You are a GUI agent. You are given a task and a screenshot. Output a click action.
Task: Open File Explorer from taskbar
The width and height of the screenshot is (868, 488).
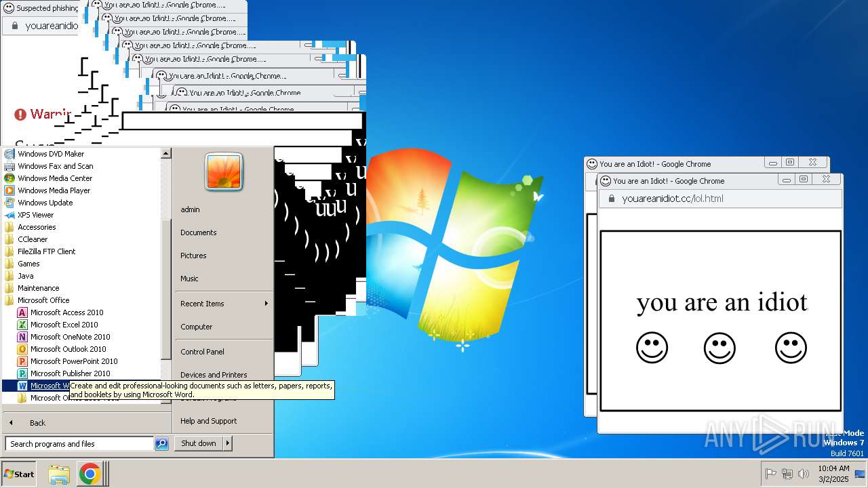(x=59, y=474)
